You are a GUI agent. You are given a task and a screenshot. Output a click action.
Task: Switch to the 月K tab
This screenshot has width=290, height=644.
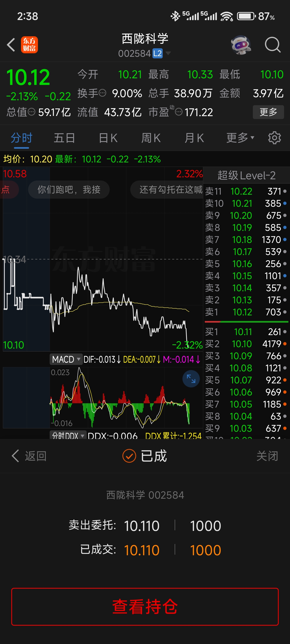tap(194, 138)
